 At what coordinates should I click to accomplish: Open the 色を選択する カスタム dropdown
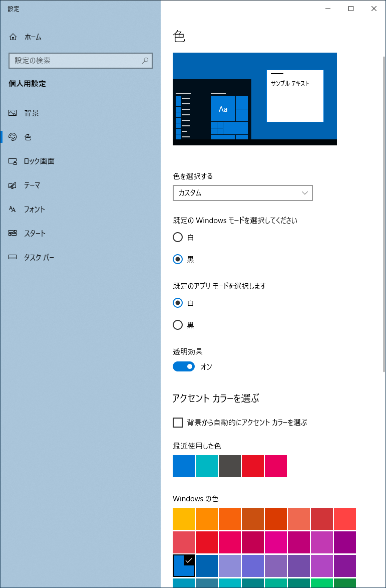click(243, 193)
